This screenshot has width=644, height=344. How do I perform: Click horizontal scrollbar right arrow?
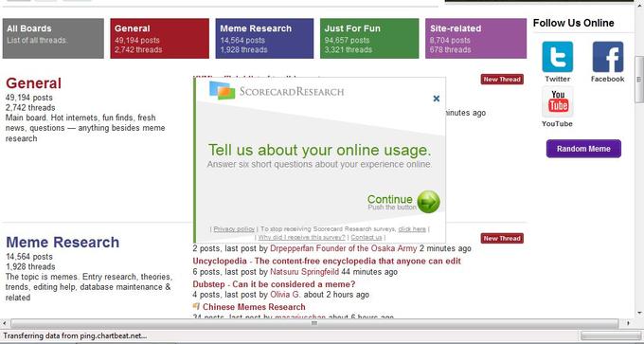coord(628,323)
